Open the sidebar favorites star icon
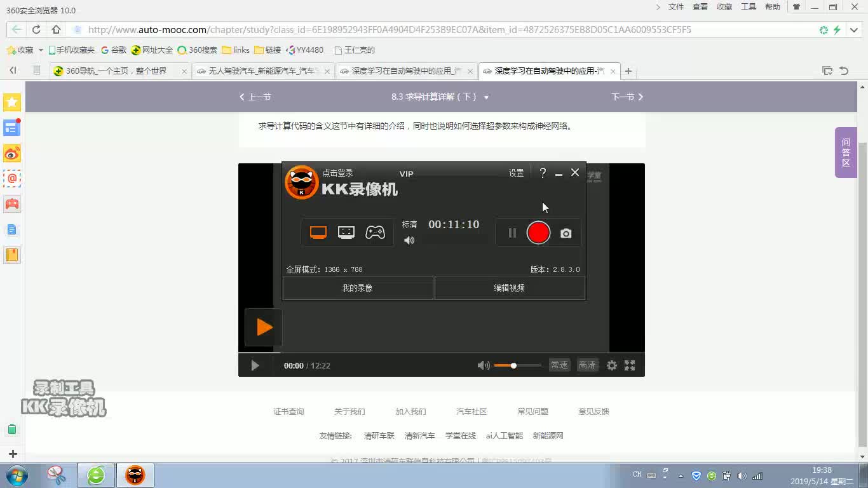The width and height of the screenshot is (868, 488). (12, 102)
